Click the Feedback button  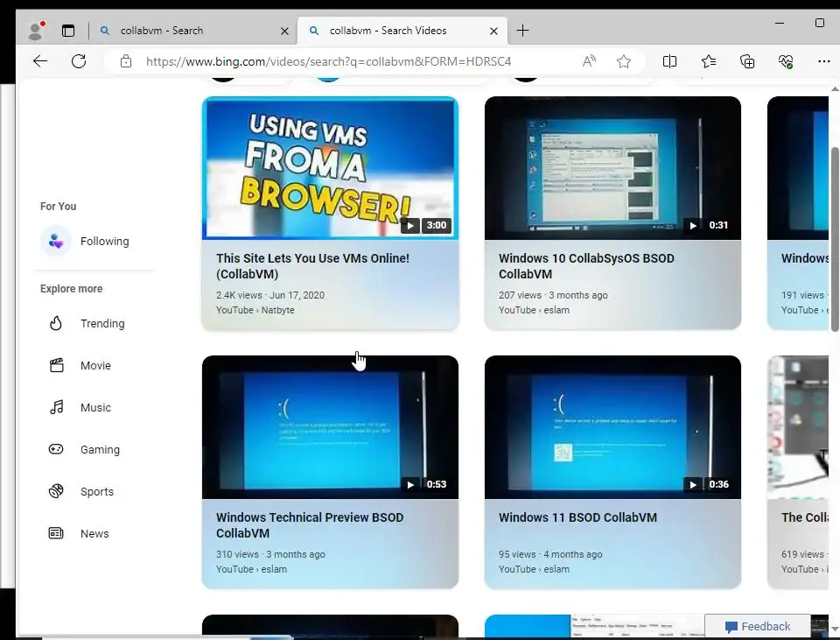tap(758, 626)
